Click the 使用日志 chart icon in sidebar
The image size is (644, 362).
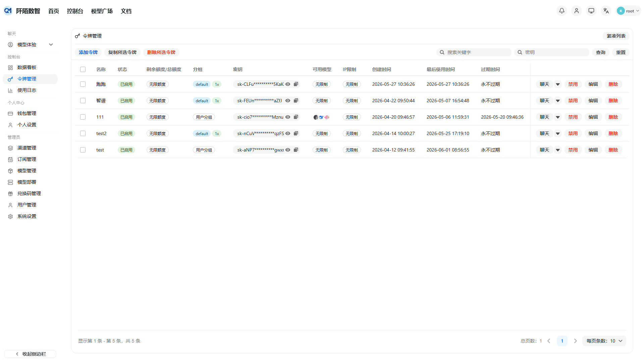(10, 90)
